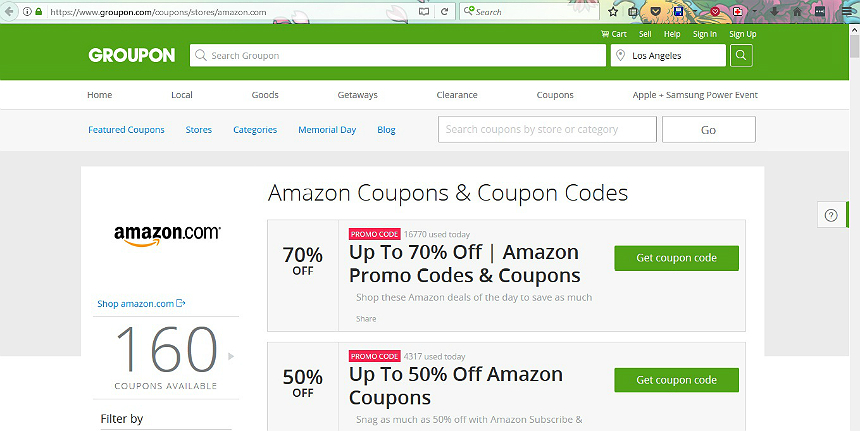Open the downloads arrow icon
Image resolution: width=860 pixels, height=431 pixels.
774,12
